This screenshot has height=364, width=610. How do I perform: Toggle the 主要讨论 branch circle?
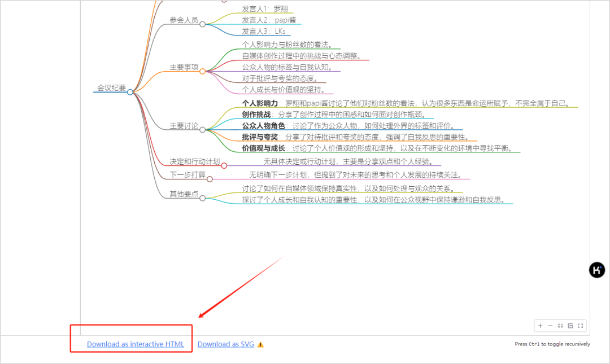(203, 130)
